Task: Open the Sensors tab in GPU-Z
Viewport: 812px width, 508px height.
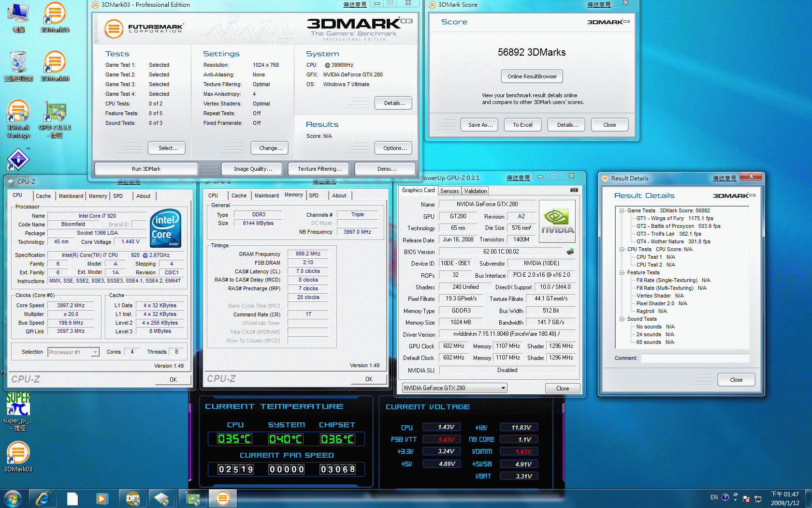Action: (x=449, y=191)
